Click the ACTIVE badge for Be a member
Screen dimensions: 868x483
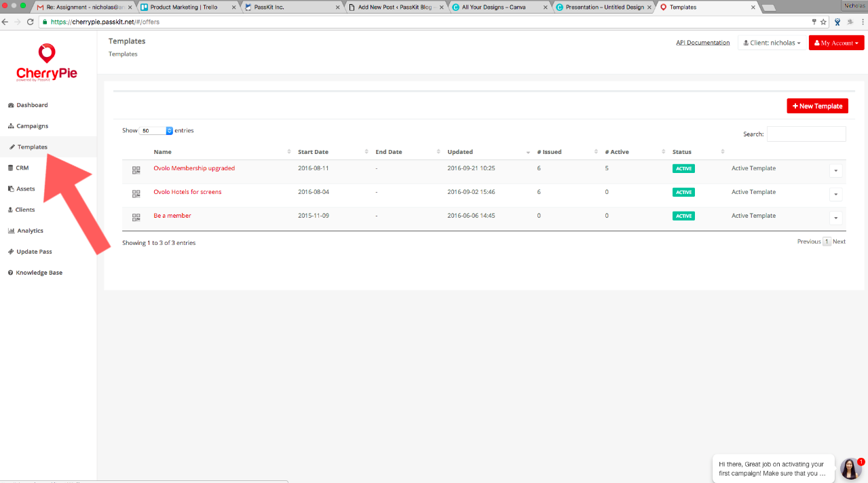683,216
